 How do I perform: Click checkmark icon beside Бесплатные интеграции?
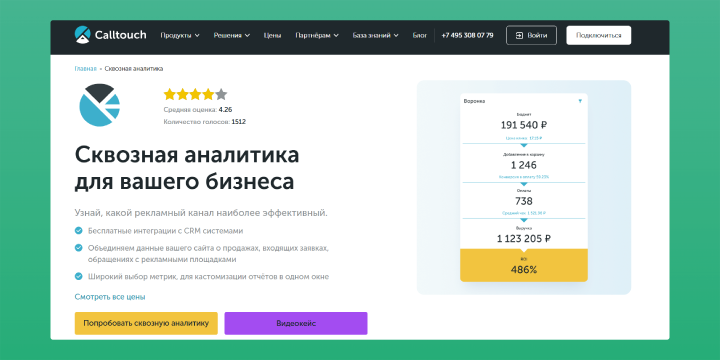pos(79,231)
